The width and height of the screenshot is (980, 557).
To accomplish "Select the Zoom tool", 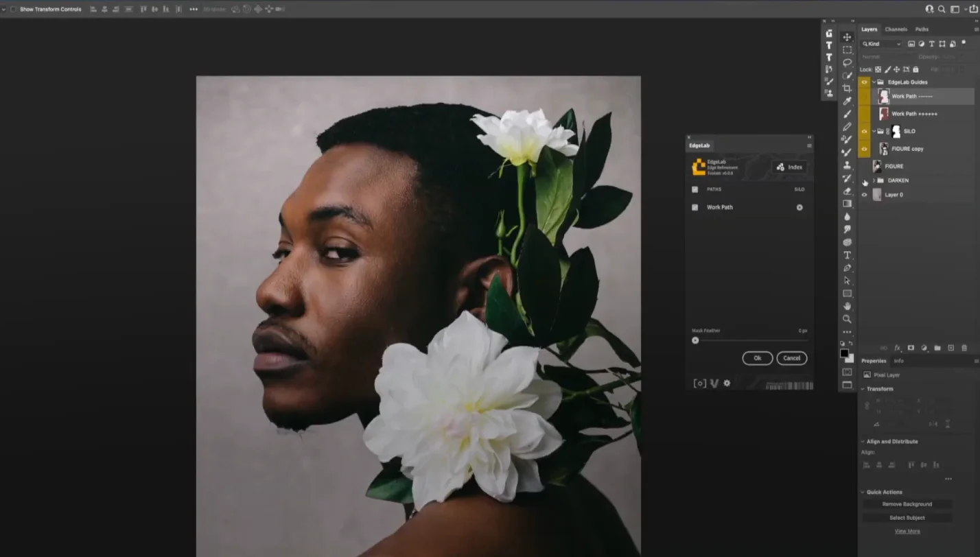I will coord(847,319).
